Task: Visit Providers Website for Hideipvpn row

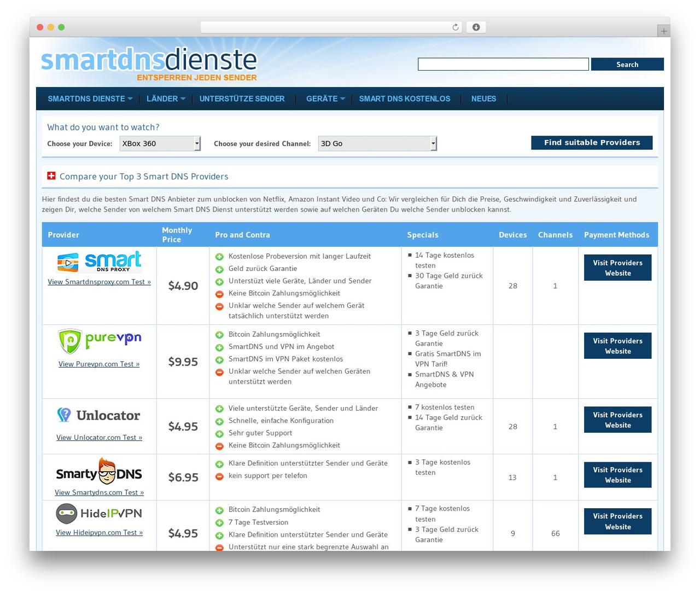Action: pyautogui.click(x=617, y=521)
